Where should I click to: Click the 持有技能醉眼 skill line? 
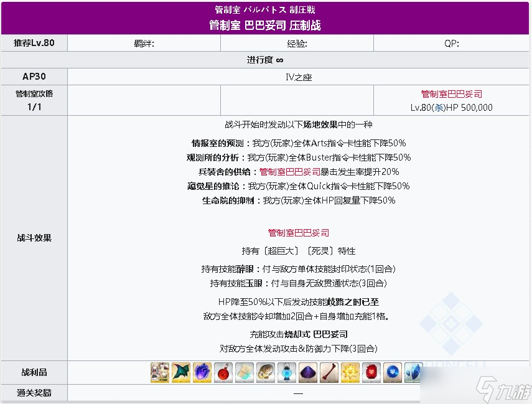(x=299, y=269)
